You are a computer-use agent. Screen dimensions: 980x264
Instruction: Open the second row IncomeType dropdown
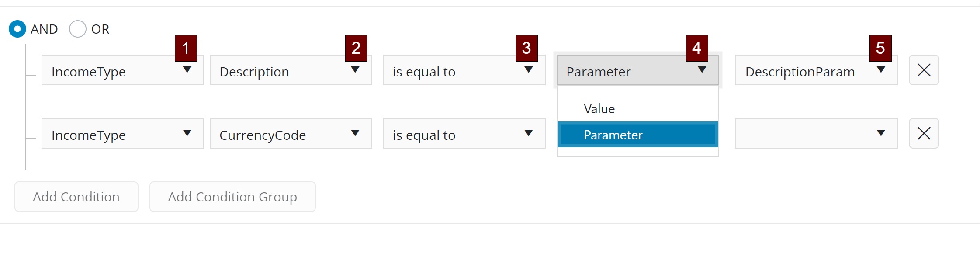(122, 134)
